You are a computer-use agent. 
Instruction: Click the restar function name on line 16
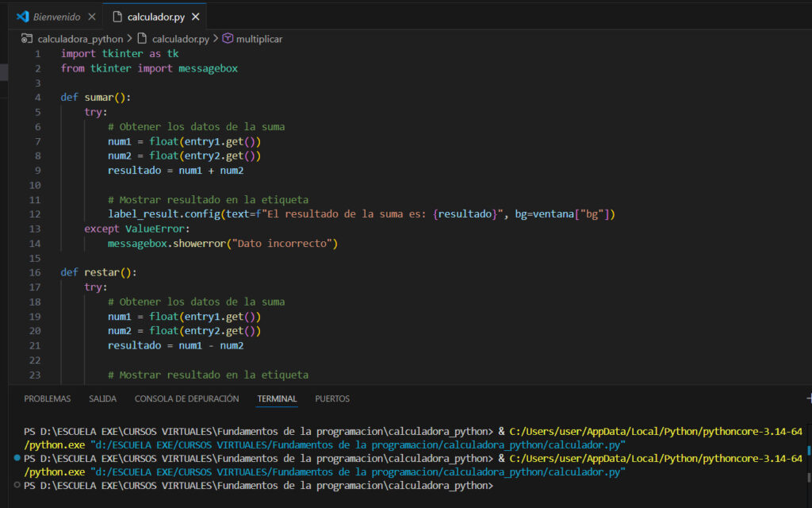[x=100, y=271]
